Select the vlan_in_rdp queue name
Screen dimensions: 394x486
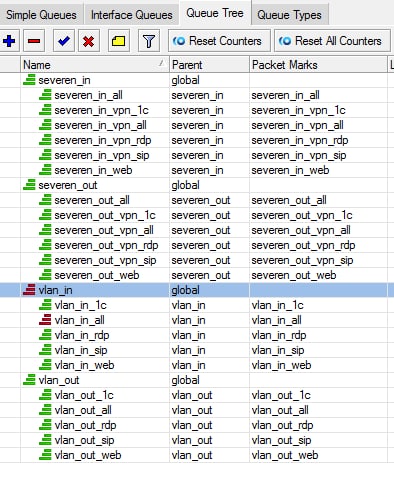click(x=82, y=335)
